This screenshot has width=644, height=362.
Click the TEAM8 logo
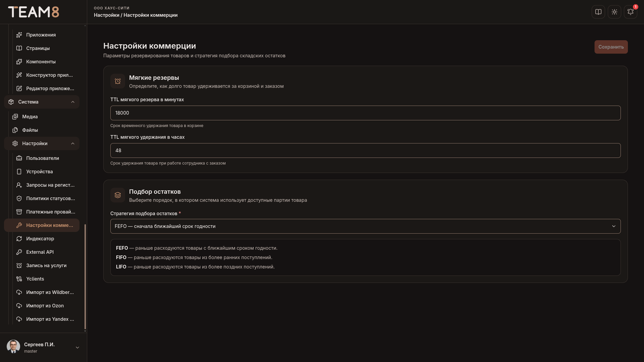click(34, 12)
